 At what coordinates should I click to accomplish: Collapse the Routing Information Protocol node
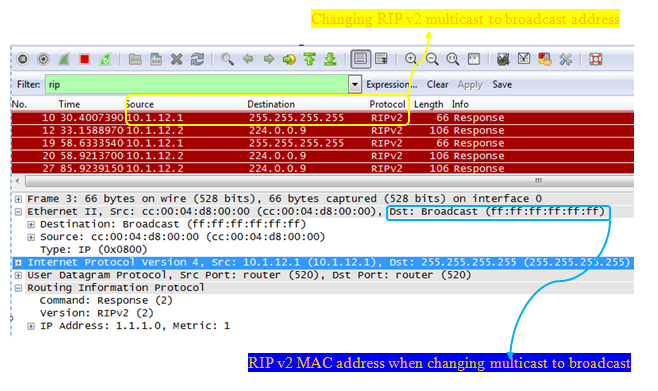[18, 288]
